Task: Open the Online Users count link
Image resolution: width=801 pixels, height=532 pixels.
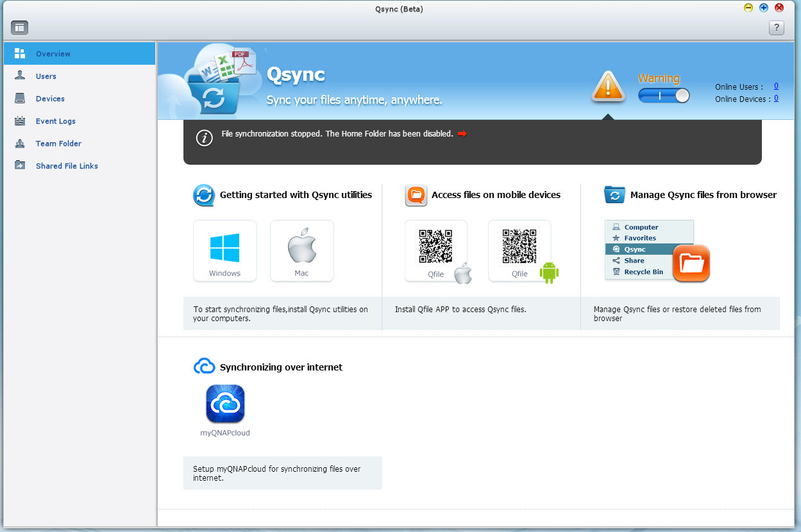Action: click(x=776, y=86)
